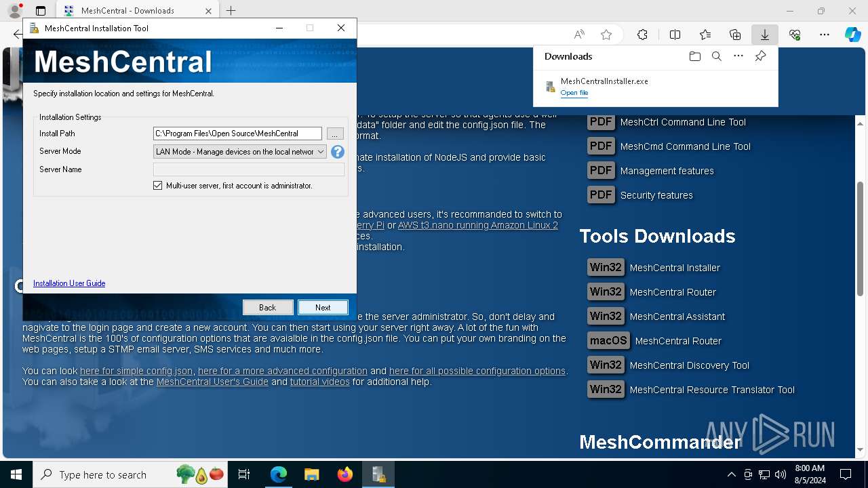Open Task View on the taskbar
The image size is (868, 488).
pos(244,474)
